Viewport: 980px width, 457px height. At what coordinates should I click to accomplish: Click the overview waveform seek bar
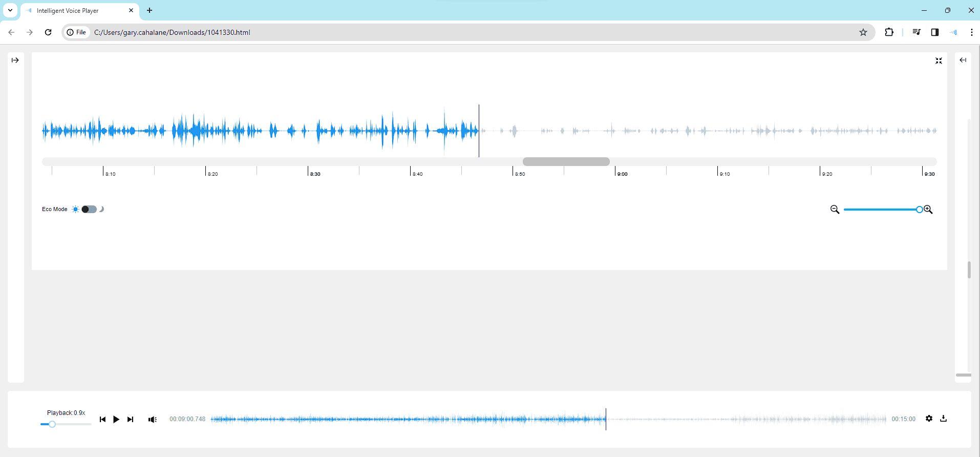click(x=548, y=419)
